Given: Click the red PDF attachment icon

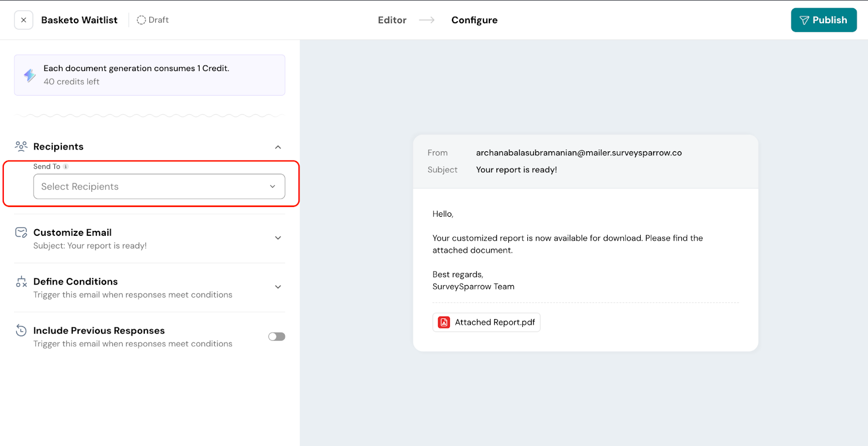Looking at the screenshot, I should coord(444,322).
